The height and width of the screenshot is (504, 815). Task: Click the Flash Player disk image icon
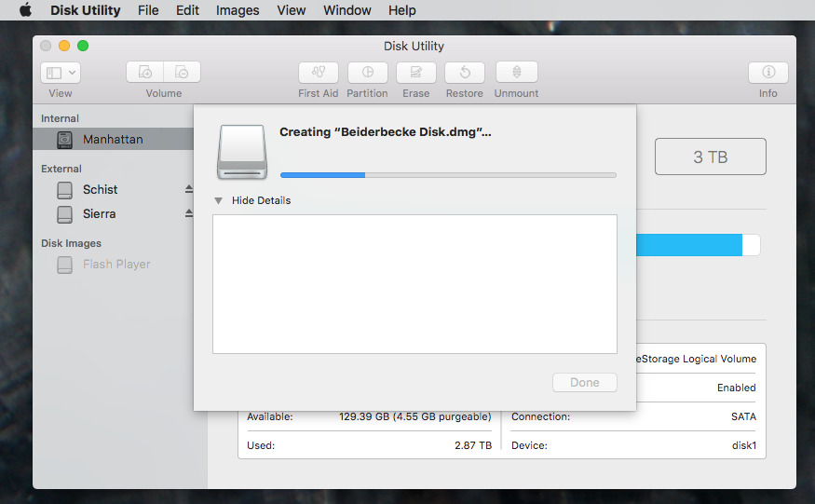[x=64, y=265]
